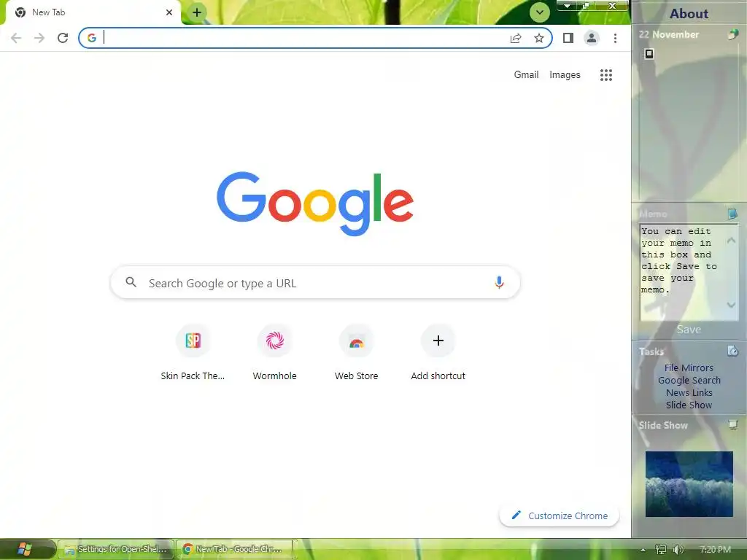Viewport: 747px width, 560px height.
Task: Click the sidebar About header
Action: (689, 13)
